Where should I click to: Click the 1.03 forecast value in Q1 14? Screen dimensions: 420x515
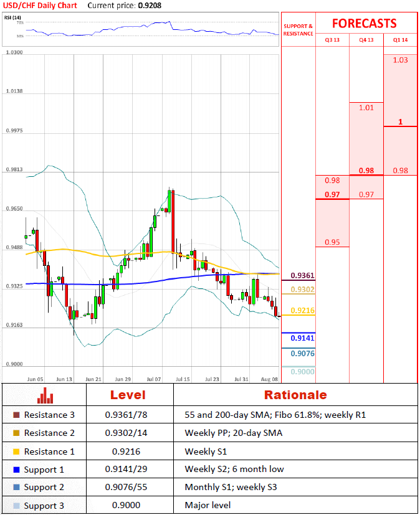coord(400,60)
